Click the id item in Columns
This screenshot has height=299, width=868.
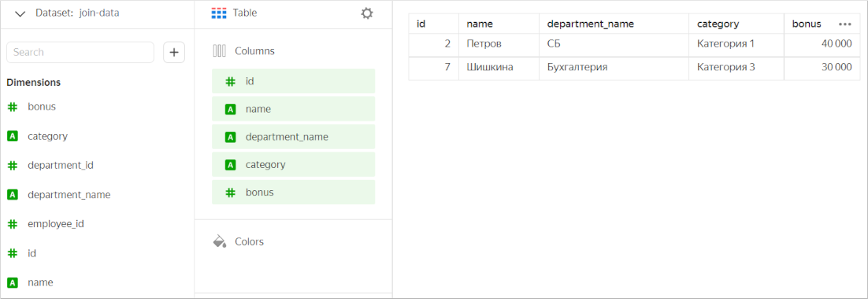click(293, 81)
